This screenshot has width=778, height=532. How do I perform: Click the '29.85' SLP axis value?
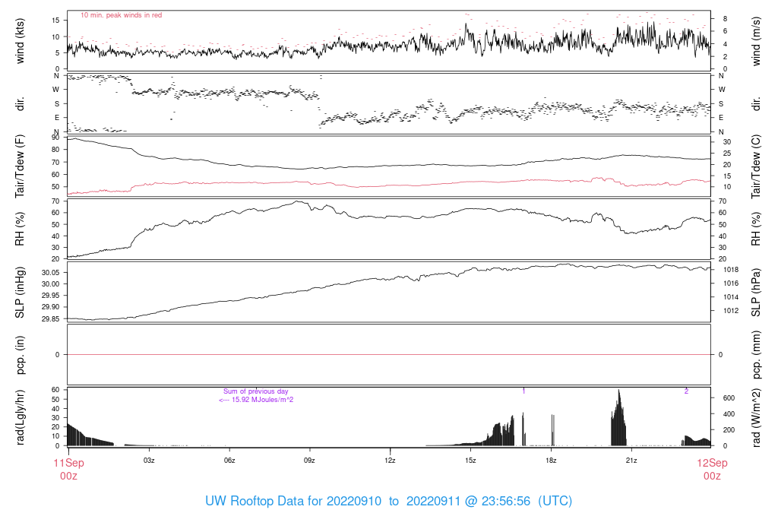(51, 318)
